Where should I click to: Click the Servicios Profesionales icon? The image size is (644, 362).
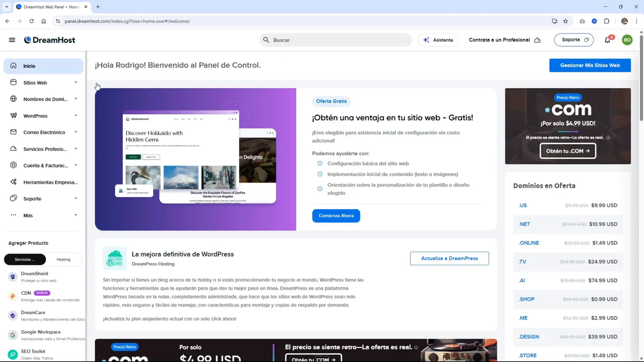coord(13,149)
